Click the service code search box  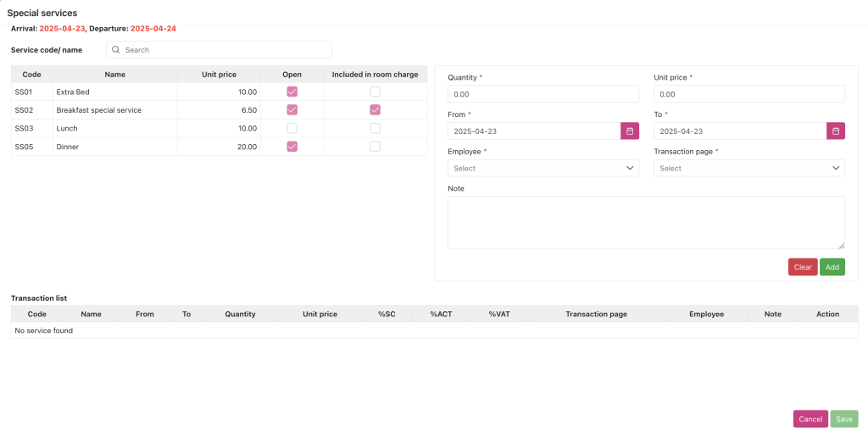[x=225, y=50]
